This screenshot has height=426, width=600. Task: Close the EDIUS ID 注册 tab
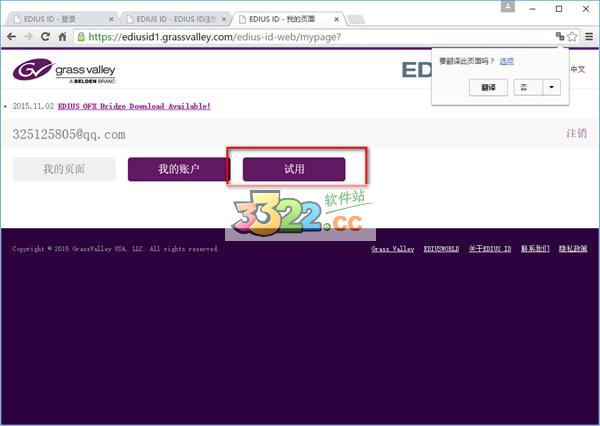(224, 19)
